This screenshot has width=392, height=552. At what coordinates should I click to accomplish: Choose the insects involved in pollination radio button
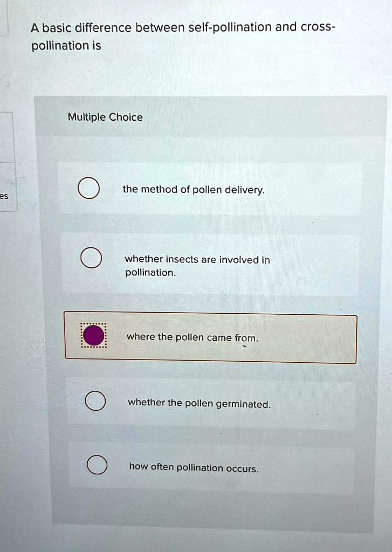(91, 258)
